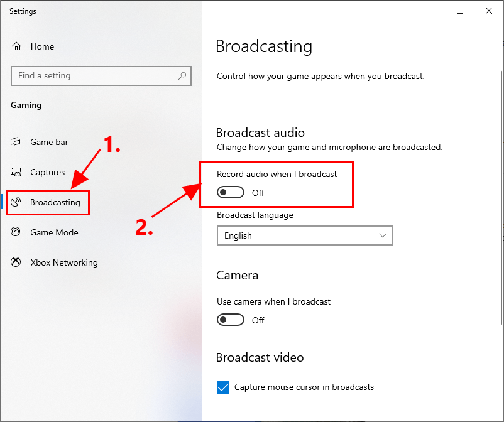Screen dimensions: 504x422
Task: Close the Settings window
Action: [489, 11]
